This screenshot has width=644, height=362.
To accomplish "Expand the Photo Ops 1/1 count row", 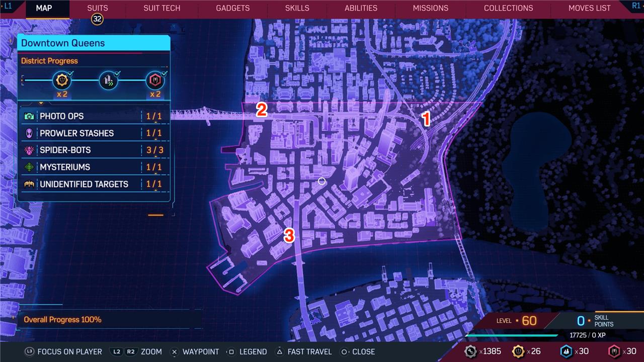I will tap(154, 116).
